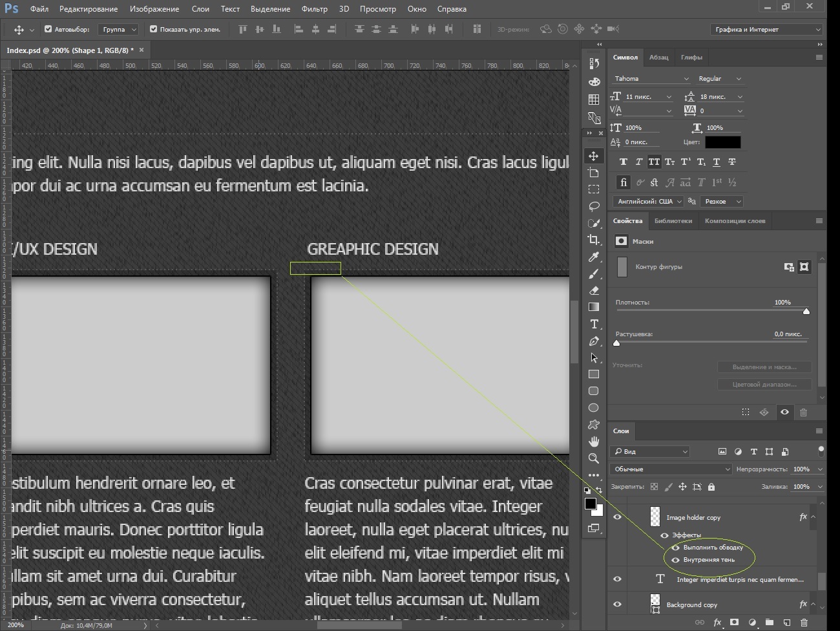
Task: Open the Swatches grid panel icon
Action: 594,100
